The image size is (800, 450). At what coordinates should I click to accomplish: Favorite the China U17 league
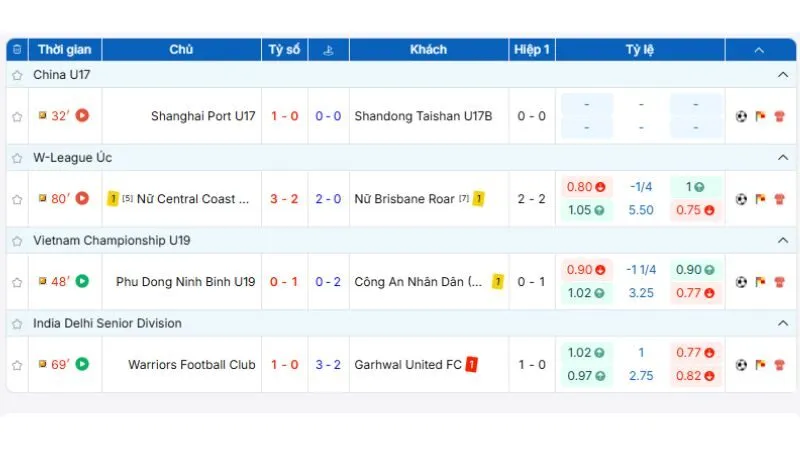click(17, 75)
